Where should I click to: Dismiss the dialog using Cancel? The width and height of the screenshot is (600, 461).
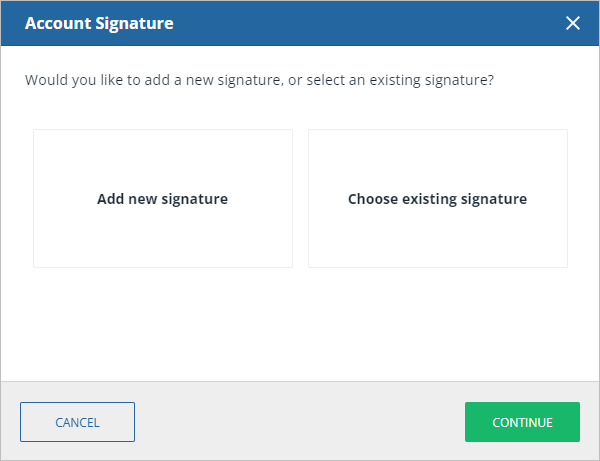click(77, 422)
